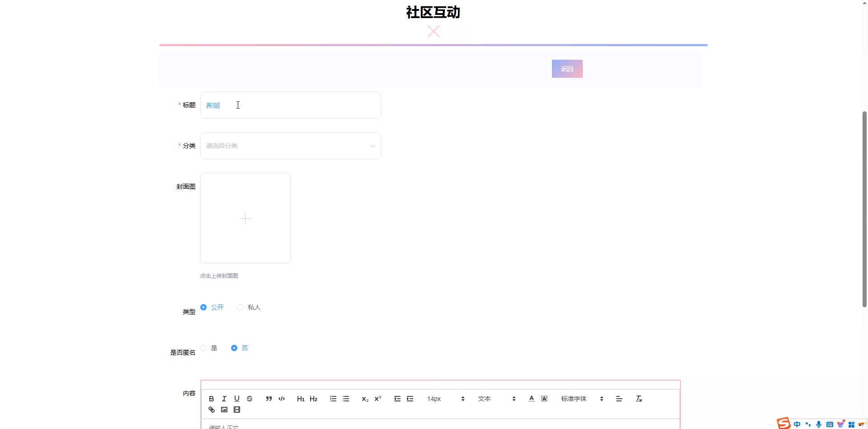This screenshot has height=429, width=868.
Task: Apply italic formatting in the editor
Action: coord(224,399)
